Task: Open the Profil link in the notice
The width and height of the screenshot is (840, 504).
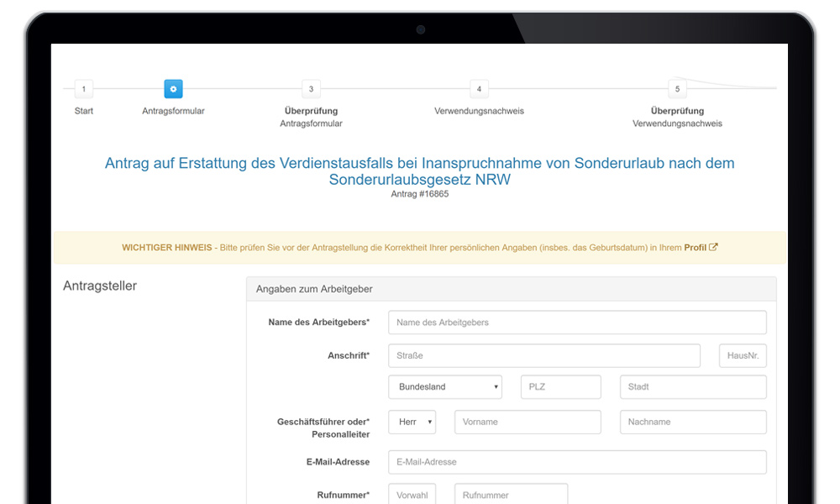Action: click(695, 248)
